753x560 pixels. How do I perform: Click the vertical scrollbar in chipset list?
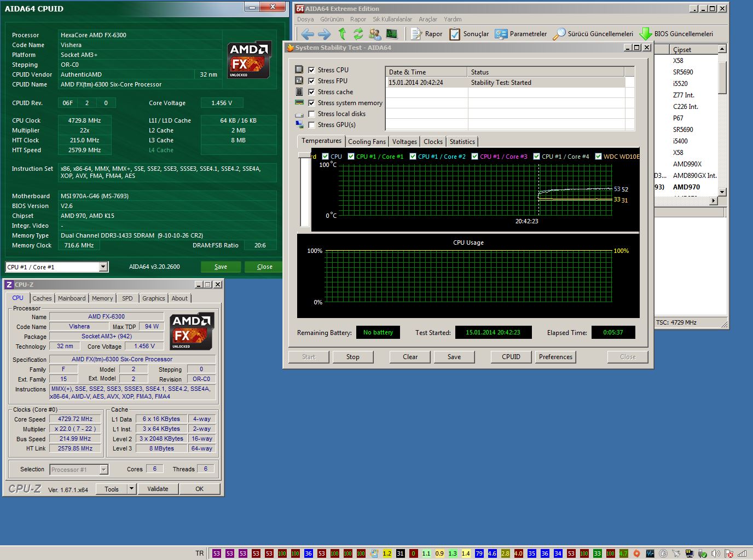tap(722, 78)
